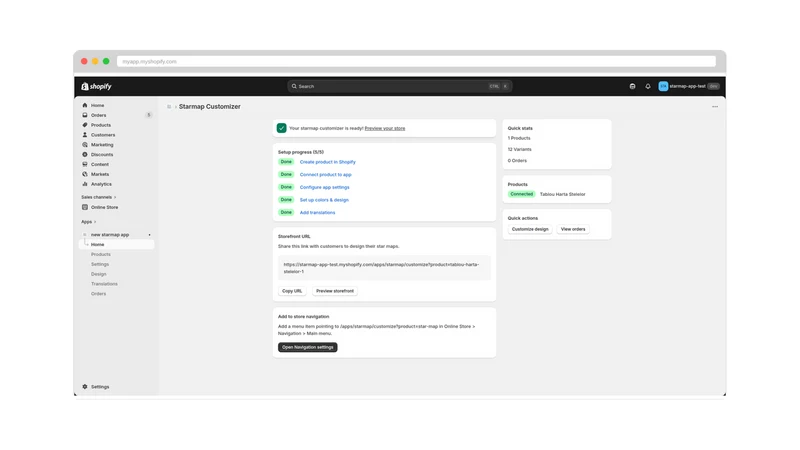The height and width of the screenshot is (450, 800).
Task: Open Orders via inbox icon in main sidebar
Action: [85, 115]
